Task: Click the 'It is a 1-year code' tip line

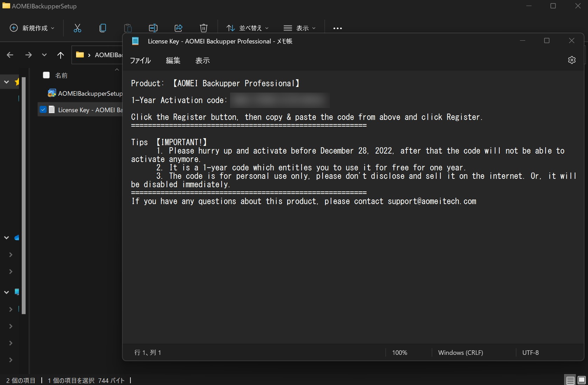Action: tap(311, 168)
